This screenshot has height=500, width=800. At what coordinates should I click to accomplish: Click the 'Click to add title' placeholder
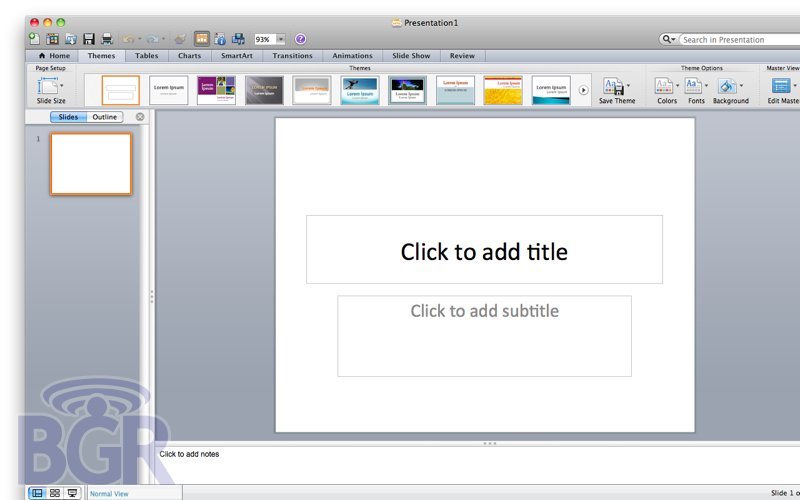pos(484,251)
